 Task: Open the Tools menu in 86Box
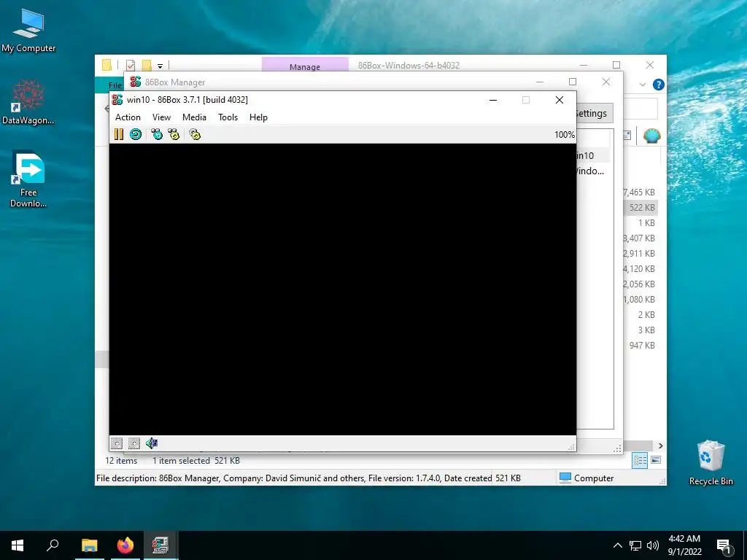(x=228, y=117)
